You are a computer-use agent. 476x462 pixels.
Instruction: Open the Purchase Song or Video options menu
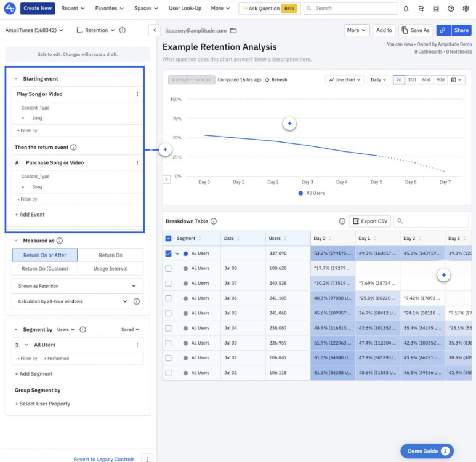coord(137,162)
